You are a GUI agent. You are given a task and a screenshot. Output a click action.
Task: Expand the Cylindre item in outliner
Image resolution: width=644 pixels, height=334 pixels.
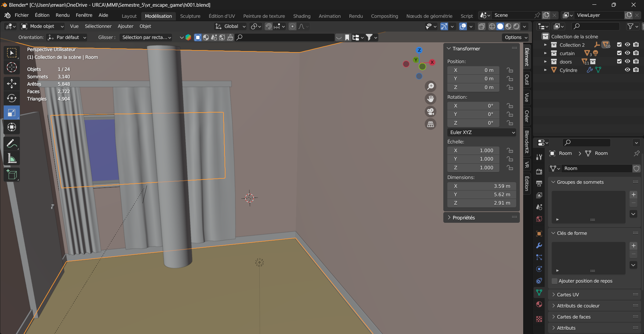(545, 70)
